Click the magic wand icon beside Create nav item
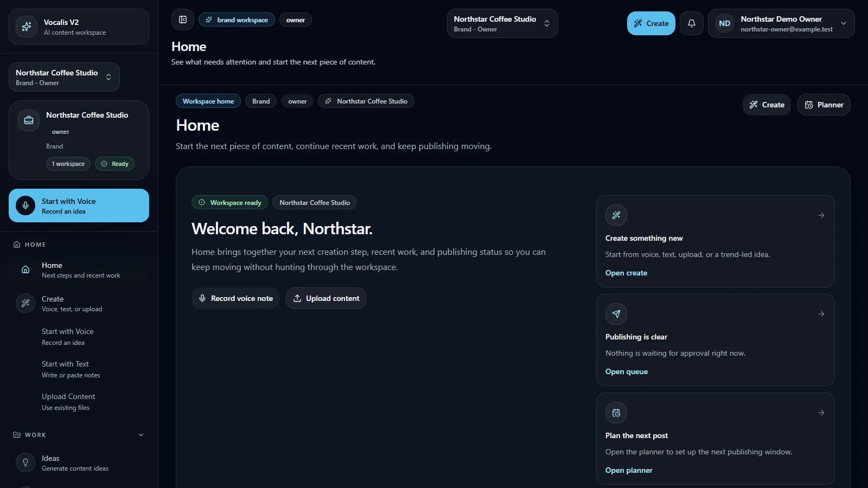 [25, 303]
